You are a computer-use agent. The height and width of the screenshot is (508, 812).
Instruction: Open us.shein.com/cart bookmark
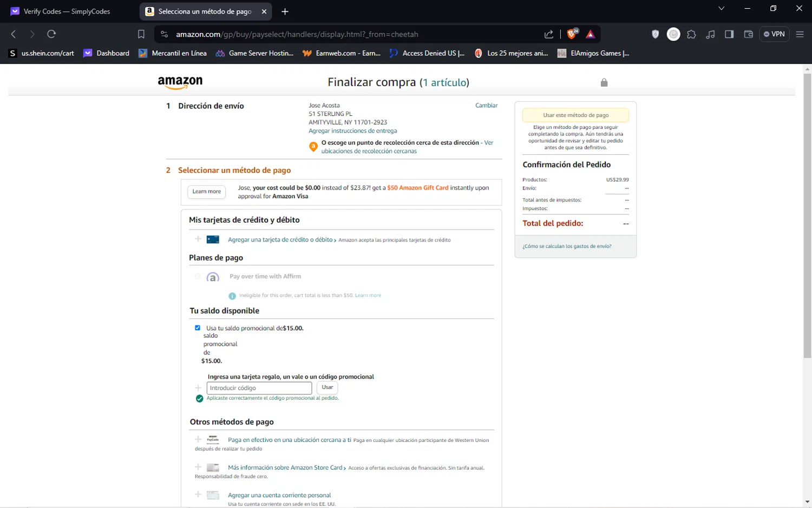pos(42,53)
